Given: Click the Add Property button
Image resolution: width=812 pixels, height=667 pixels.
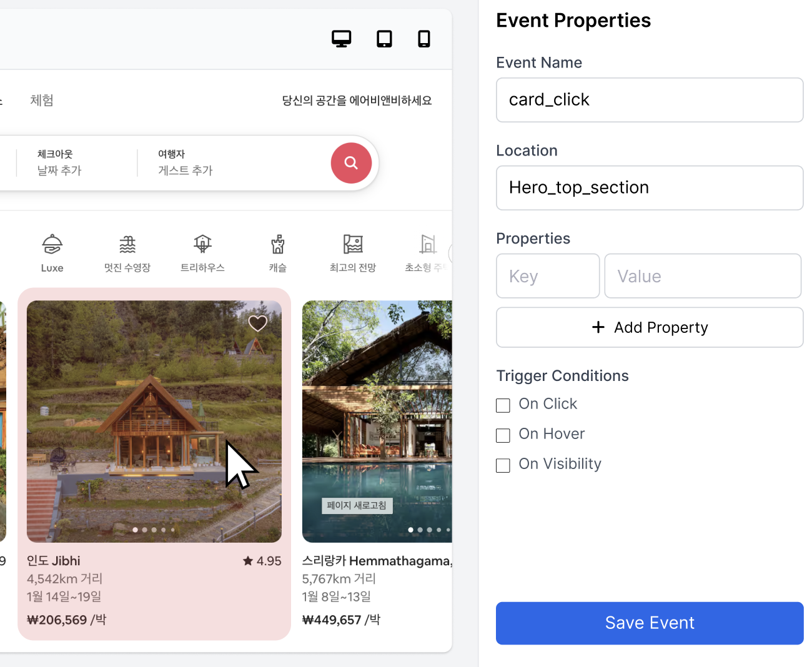Looking at the screenshot, I should pyautogui.click(x=650, y=327).
